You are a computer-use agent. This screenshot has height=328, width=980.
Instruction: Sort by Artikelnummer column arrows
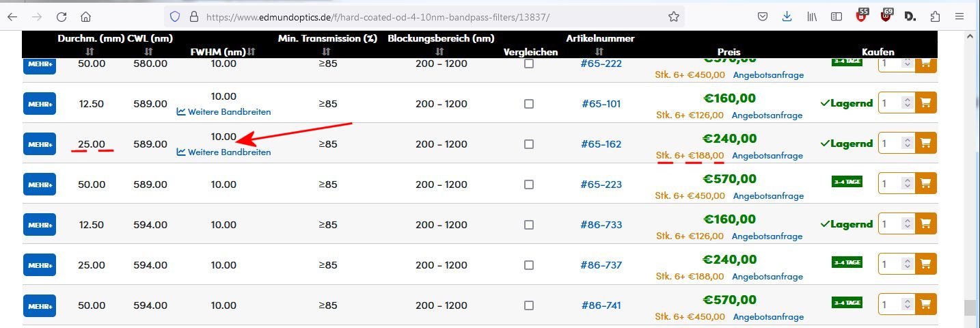599,51
